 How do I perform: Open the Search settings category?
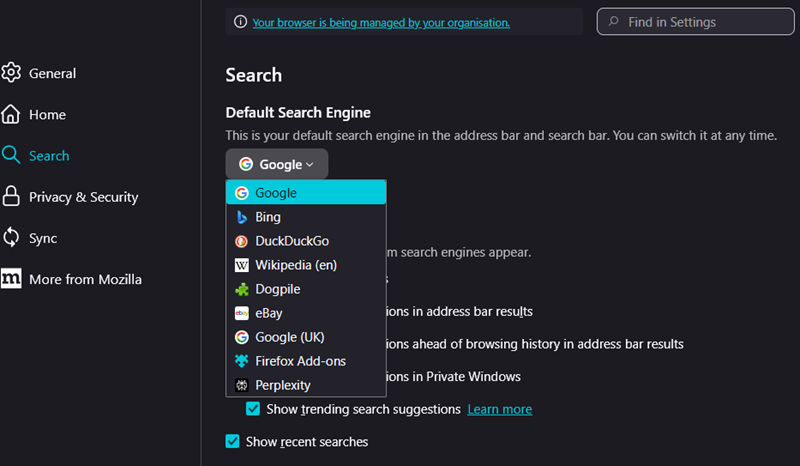click(48, 156)
